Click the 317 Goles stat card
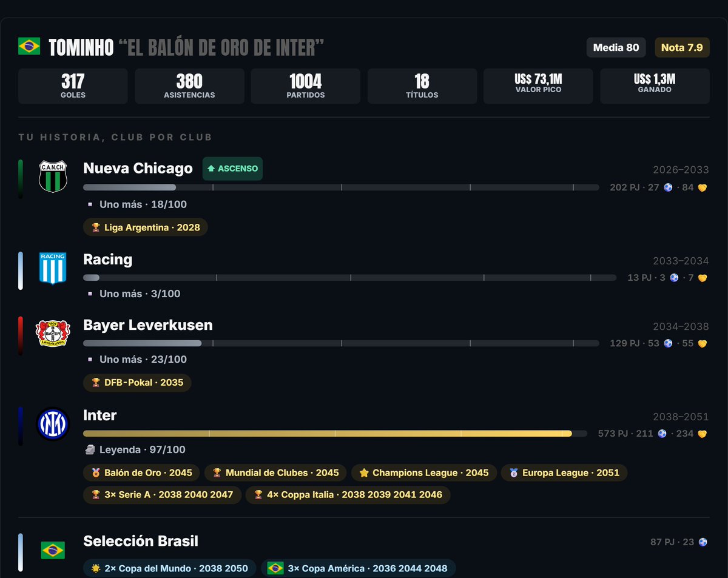This screenshot has height=578, width=728. coord(73,86)
